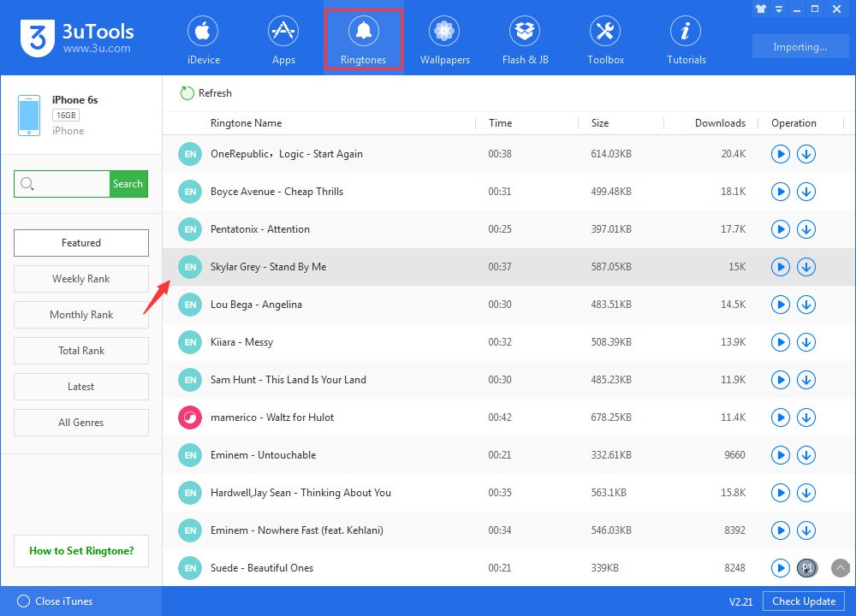
Task: Open the title bar dropdown menu arrow
Action: coord(779,9)
